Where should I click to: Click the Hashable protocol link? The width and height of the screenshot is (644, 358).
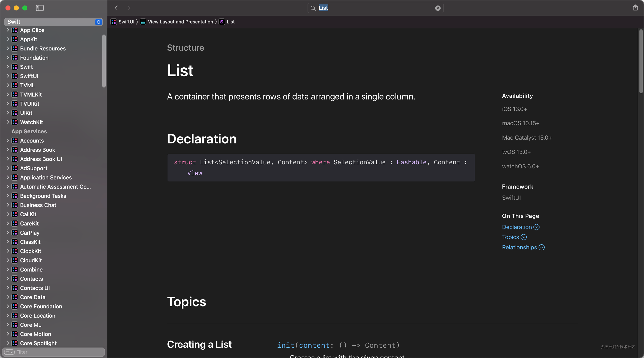click(411, 162)
